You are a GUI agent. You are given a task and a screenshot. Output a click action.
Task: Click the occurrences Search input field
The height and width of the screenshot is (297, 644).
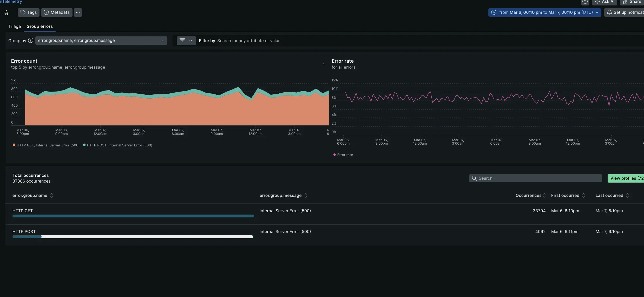pos(535,178)
